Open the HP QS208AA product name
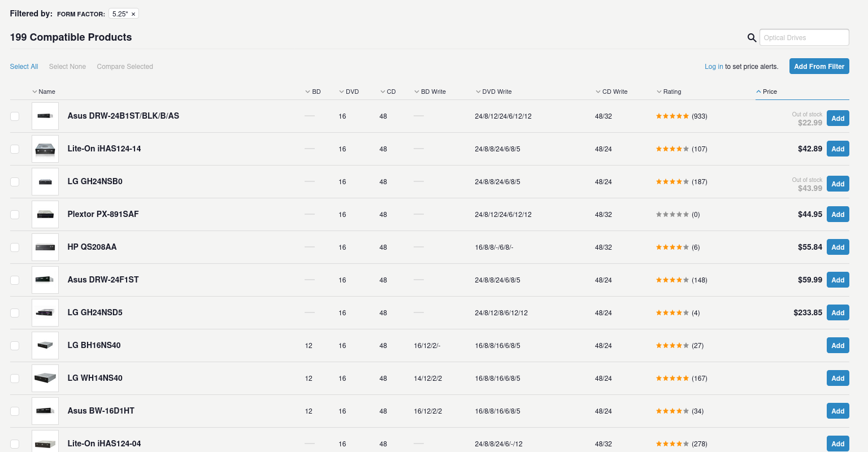The image size is (868, 452). coord(92,247)
